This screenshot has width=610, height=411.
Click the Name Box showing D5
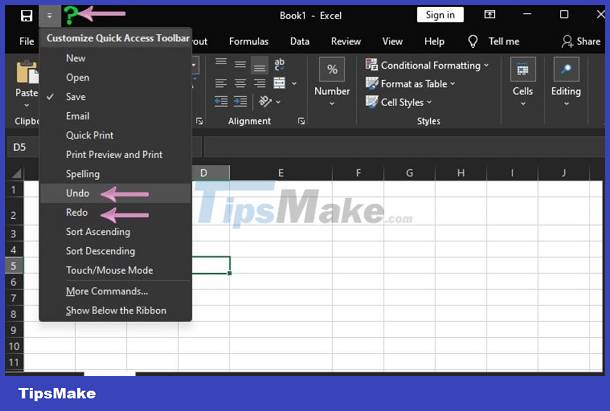23,147
